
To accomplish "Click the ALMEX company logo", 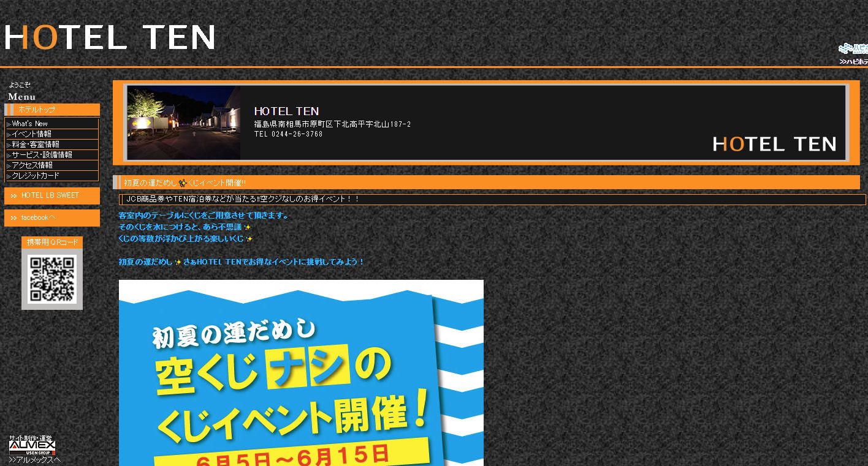I will pos(32,446).
